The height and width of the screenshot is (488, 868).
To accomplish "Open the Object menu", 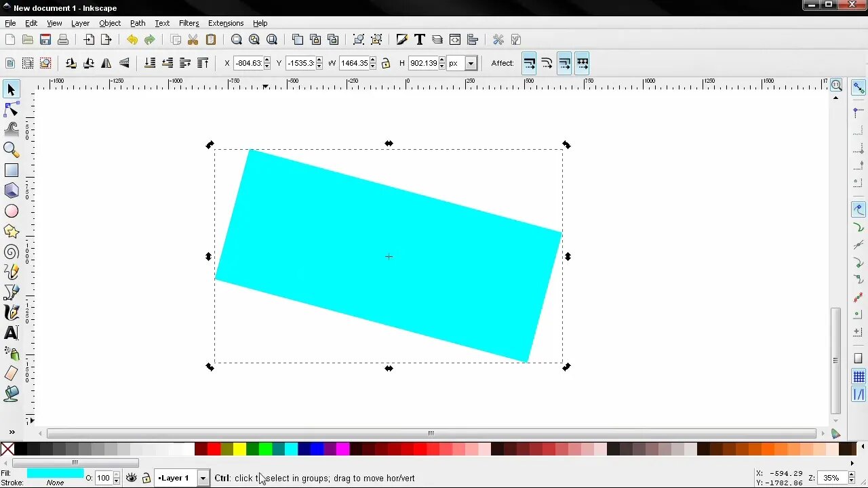I will tap(110, 23).
